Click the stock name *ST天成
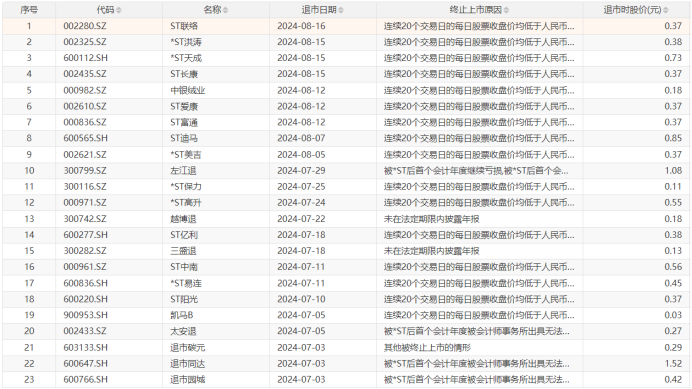Viewport: 692px width, 389px height. 186,58
